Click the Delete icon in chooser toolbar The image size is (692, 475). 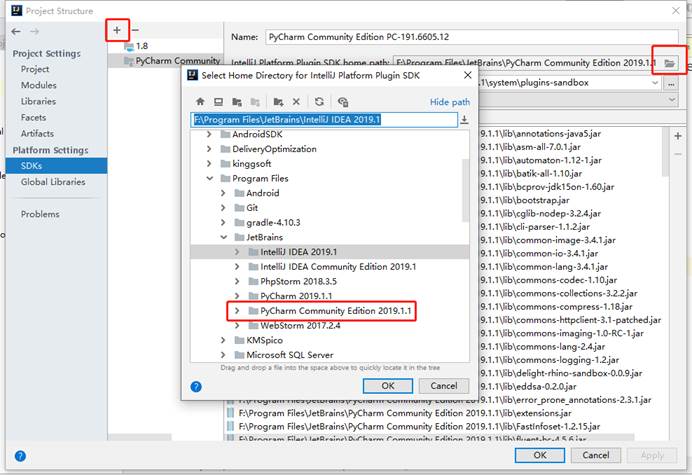[x=296, y=102]
